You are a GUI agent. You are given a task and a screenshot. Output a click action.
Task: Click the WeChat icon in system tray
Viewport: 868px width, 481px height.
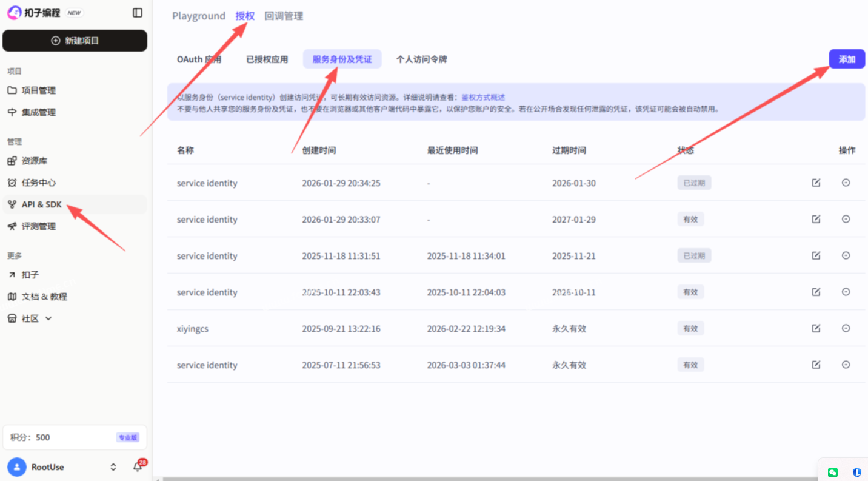pos(833,472)
